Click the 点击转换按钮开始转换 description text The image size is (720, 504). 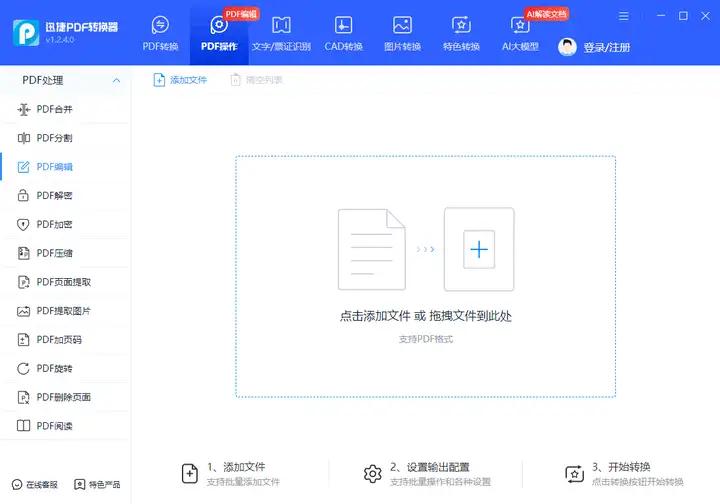tap(637, 482)
